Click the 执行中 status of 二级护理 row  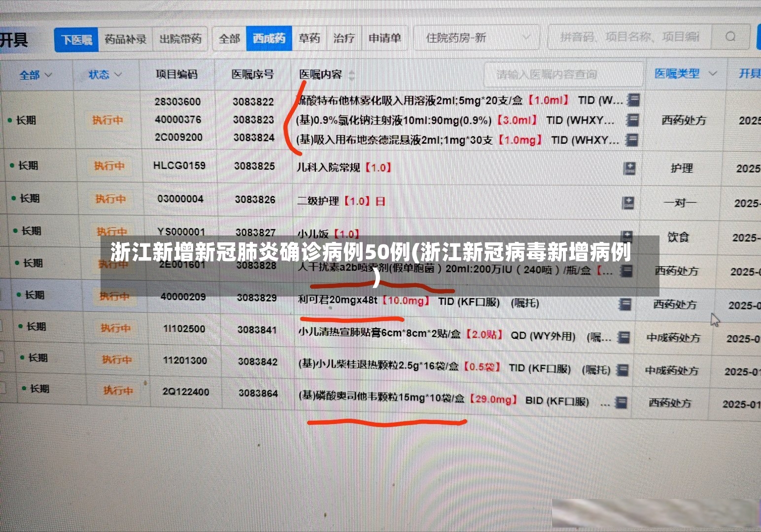pyautogui.click(x=111, y=199)
